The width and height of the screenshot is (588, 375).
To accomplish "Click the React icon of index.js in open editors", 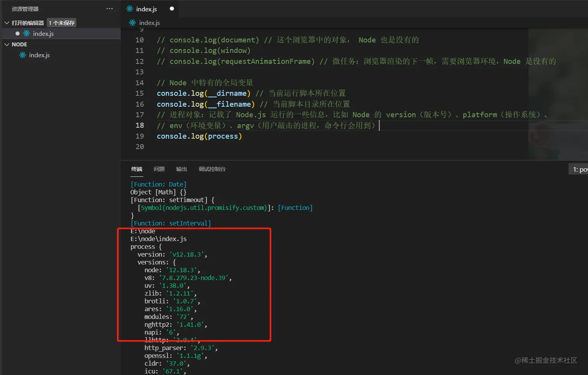I will (26, 33).
